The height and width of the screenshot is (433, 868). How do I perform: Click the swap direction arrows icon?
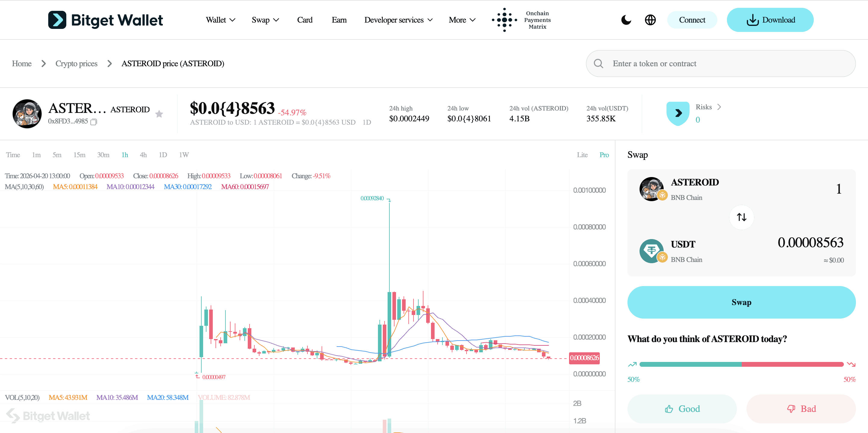point(741,217)
